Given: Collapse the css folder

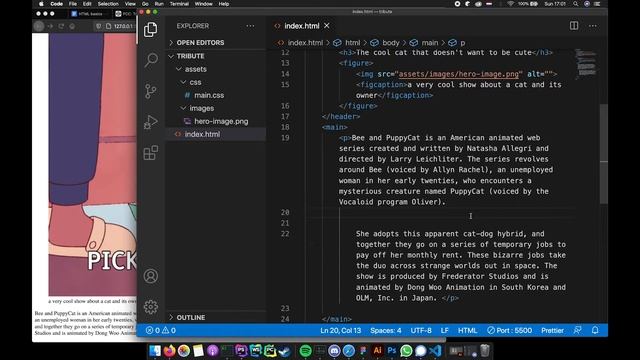Looking at the screenshot, I should click(x=216, y=82).
